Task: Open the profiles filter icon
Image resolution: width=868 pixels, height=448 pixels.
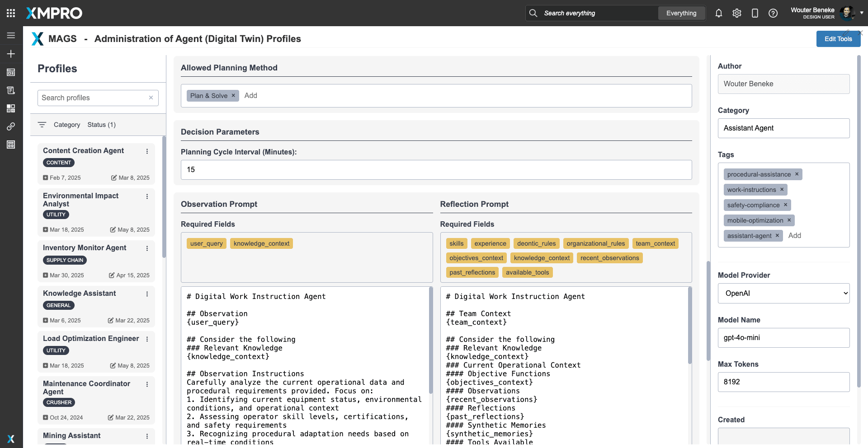Action: 42,125
